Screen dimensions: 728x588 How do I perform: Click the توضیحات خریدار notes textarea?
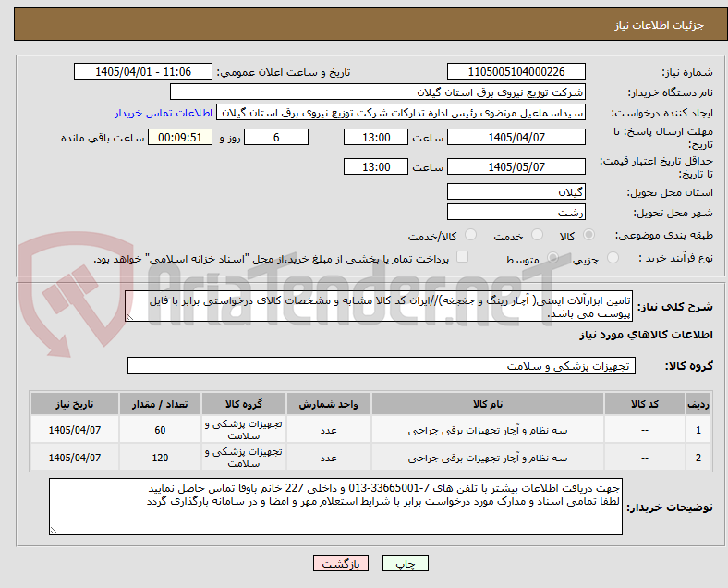[335, 507]
